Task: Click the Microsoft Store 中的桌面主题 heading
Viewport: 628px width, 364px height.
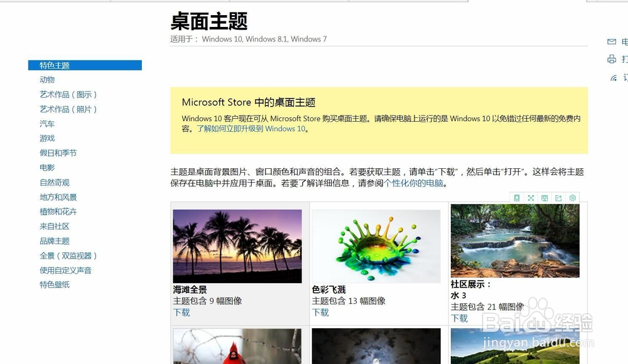Action: coord(249,102)
